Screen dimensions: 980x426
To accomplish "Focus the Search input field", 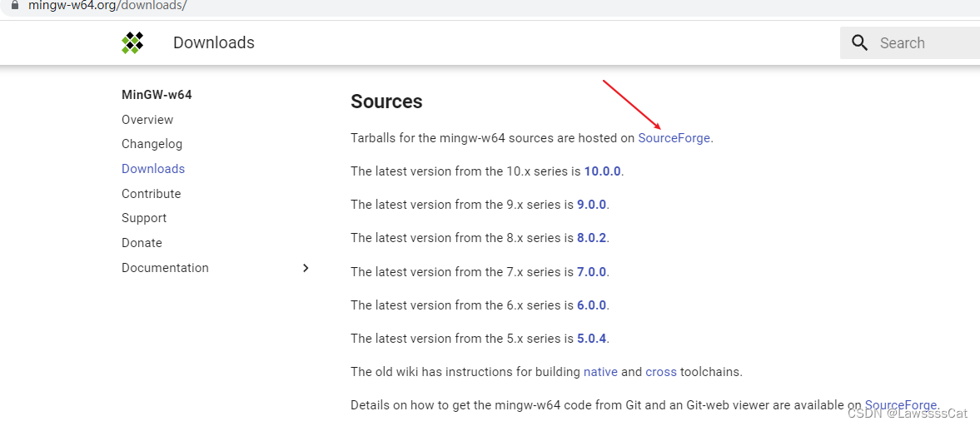I will 910,43.
